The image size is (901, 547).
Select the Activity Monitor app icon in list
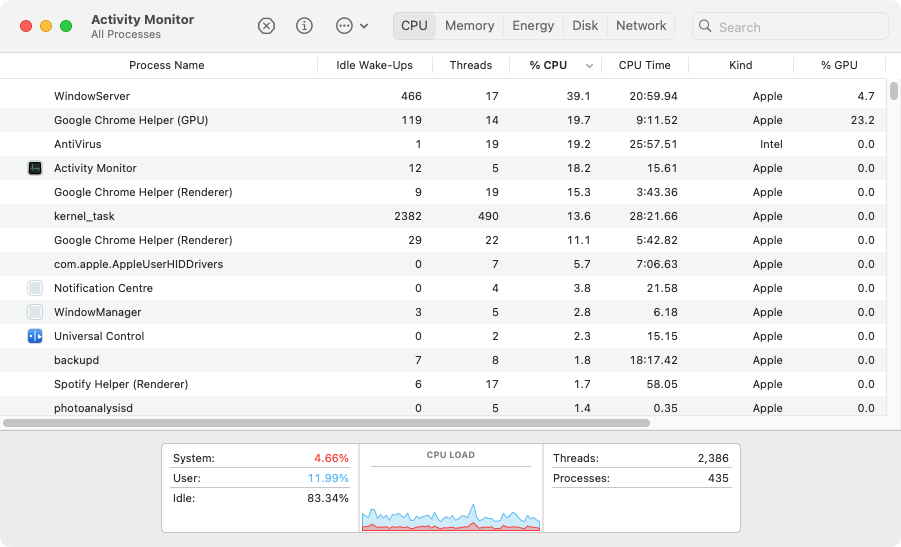(35, 168)
